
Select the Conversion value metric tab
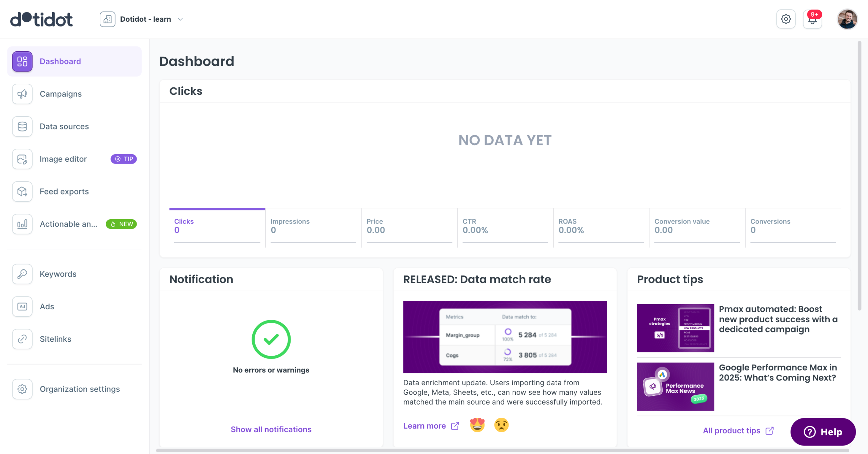click(696, 226)
